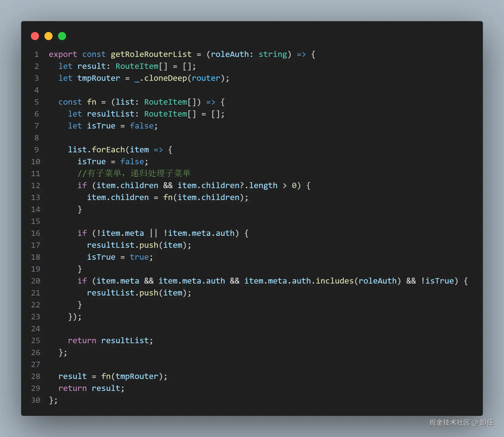Click the green traffic light button
The image size is (504, 437).
tap(62, 36)
